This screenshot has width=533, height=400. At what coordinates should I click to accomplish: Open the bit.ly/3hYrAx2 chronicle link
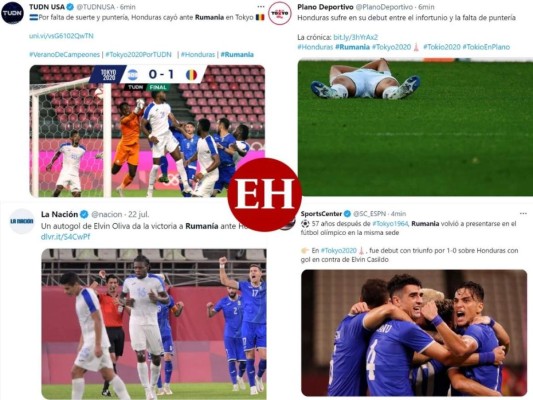(356, 37)
